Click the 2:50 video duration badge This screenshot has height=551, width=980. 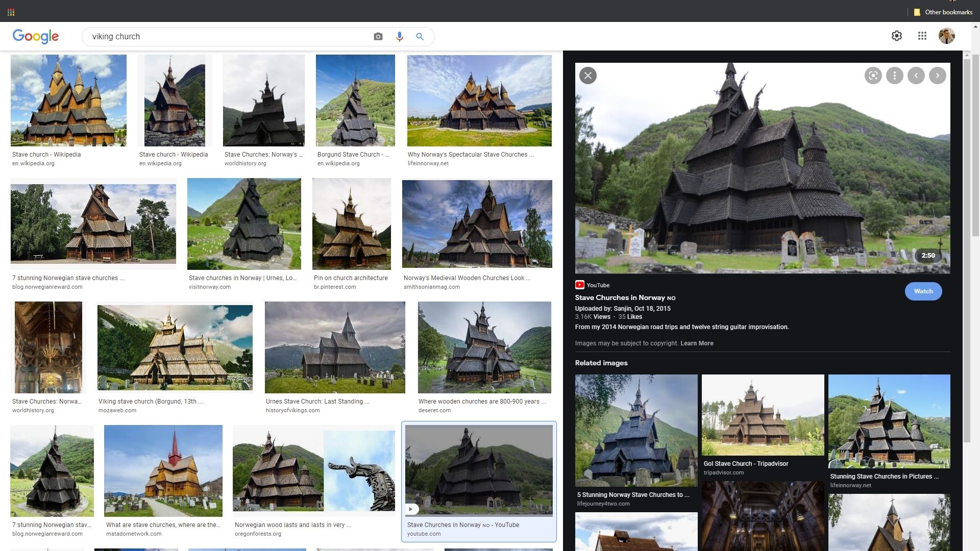click(928, 256)
